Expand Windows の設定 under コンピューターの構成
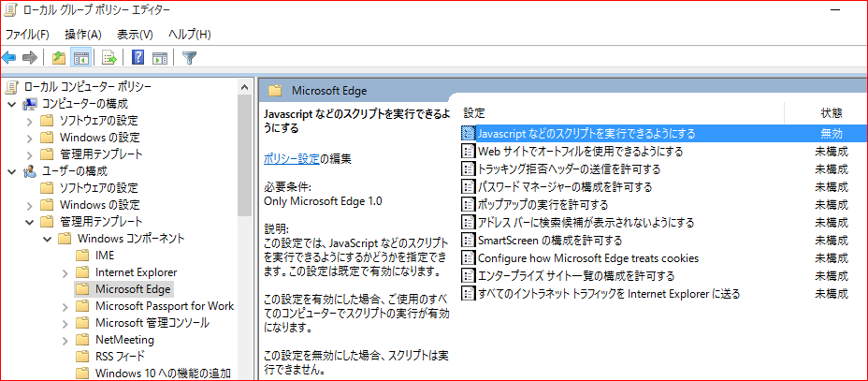Screen dimensions: 868x381 click(30, 138)
